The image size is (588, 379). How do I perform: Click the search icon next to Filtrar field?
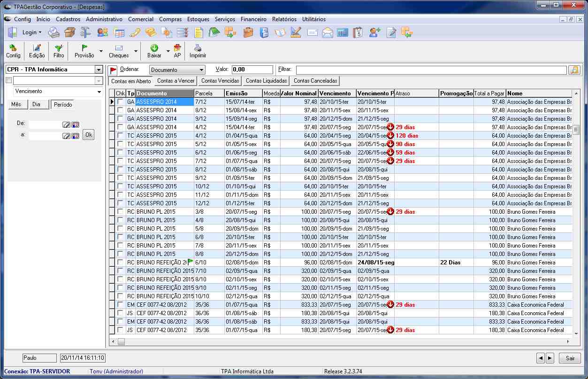pos(573,70)
